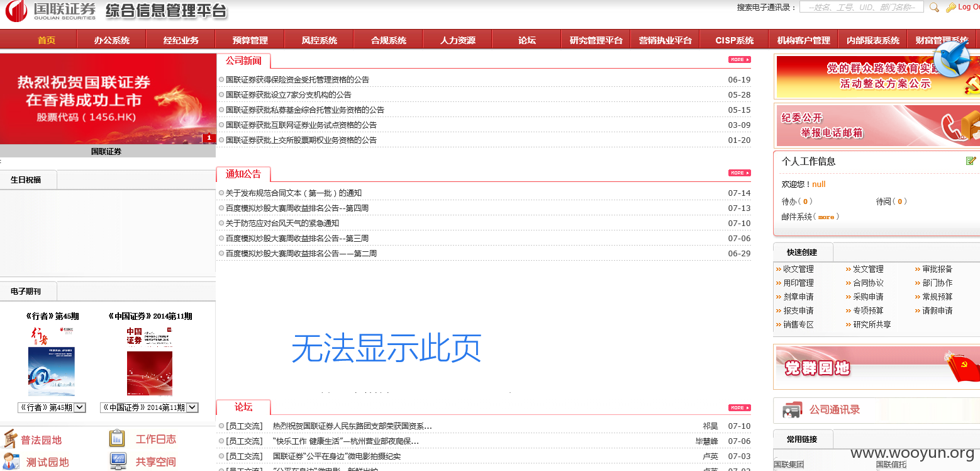Click MORE button in 公司新闻 section
The width and height of the screenshot is (980, 471).
point(740,60)
